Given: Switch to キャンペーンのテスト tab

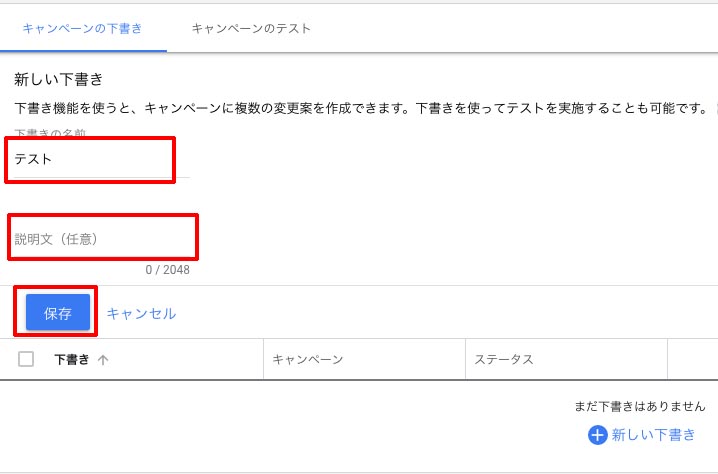Looking at the screenshot, I should tap(251, 28).
